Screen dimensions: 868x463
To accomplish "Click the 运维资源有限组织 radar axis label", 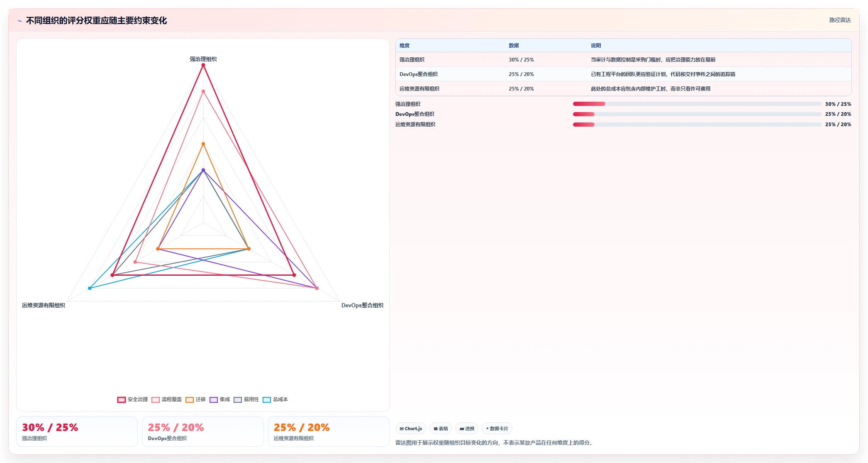I will [x=44, y=305].
